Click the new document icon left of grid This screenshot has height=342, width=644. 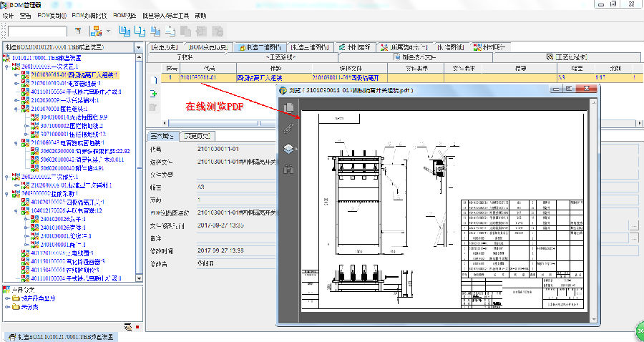[153, 79]
